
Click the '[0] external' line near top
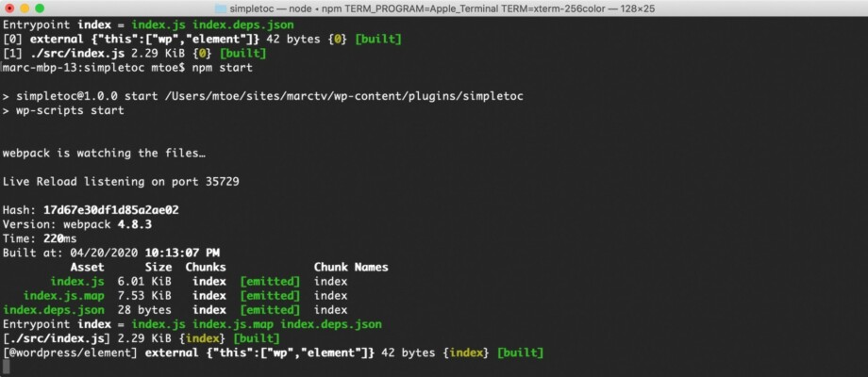tap(202, 40)
